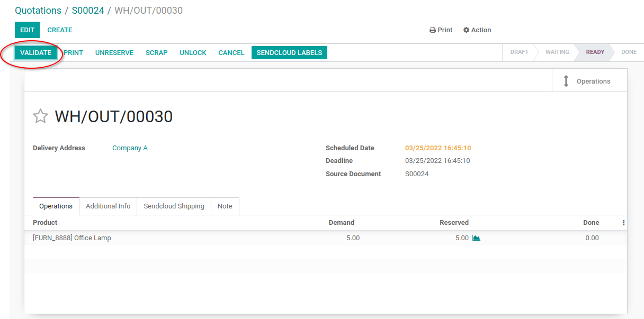Open the Operations up-down arrows stat button
Screen dimensions: 644x319
pos(589,81)
